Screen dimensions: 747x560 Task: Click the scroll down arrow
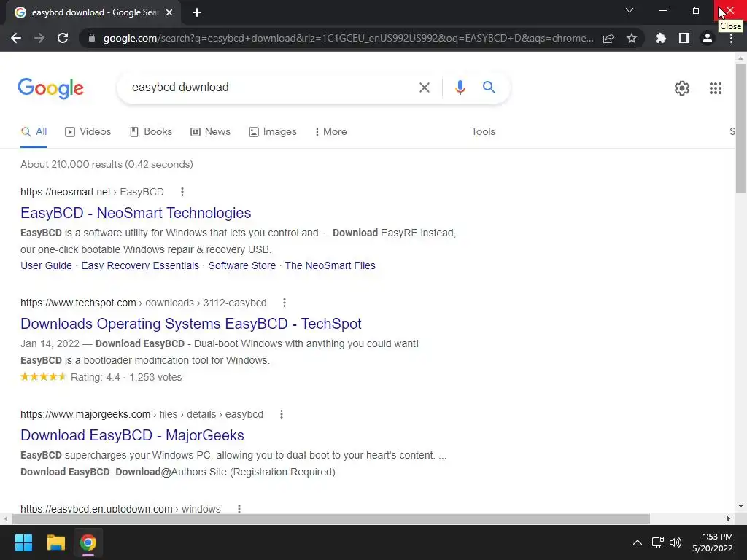740,506
